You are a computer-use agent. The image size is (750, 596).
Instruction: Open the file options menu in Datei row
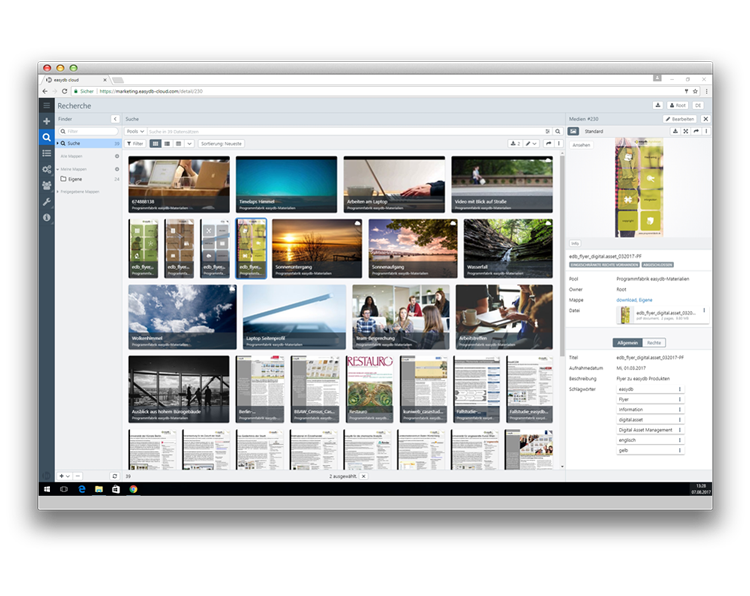click(704, 310)
